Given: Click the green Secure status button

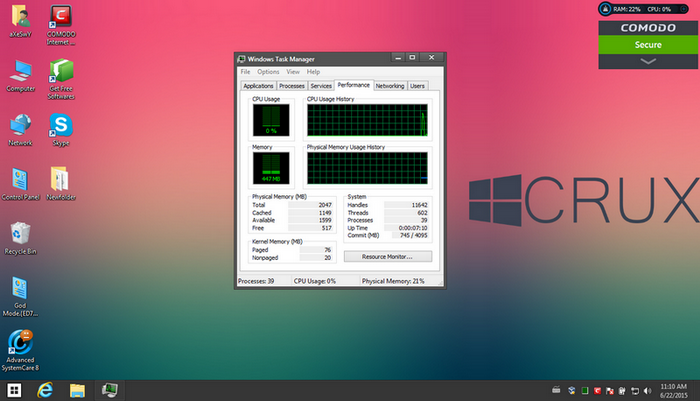Looking at the screenshot, I should click(648, 45).
